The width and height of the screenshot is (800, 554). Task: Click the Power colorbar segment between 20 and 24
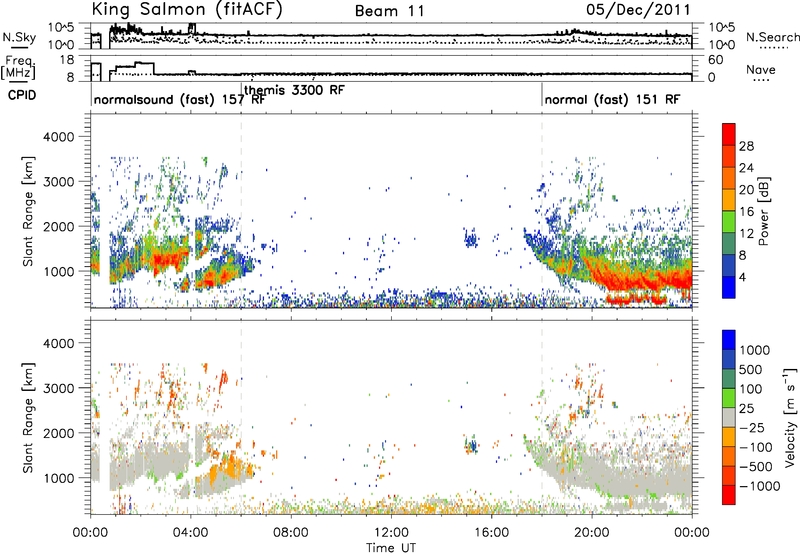coord(729,178)
